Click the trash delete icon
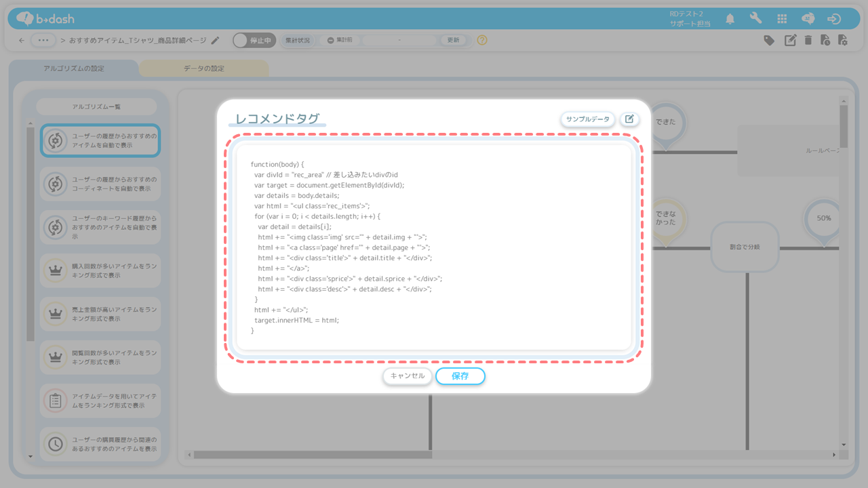 point(808,41)
